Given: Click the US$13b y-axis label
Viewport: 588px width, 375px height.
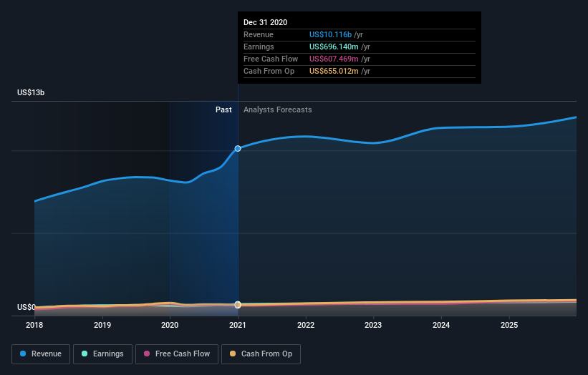Looking at the screenshot, I should tap(31, 92).
